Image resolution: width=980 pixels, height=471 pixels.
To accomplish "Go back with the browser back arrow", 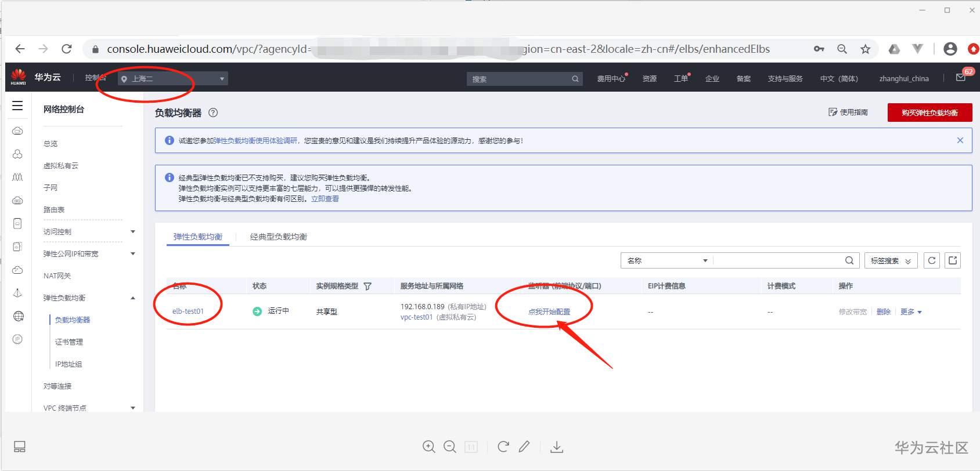I will pyautogui.click(x=20, y=49).
